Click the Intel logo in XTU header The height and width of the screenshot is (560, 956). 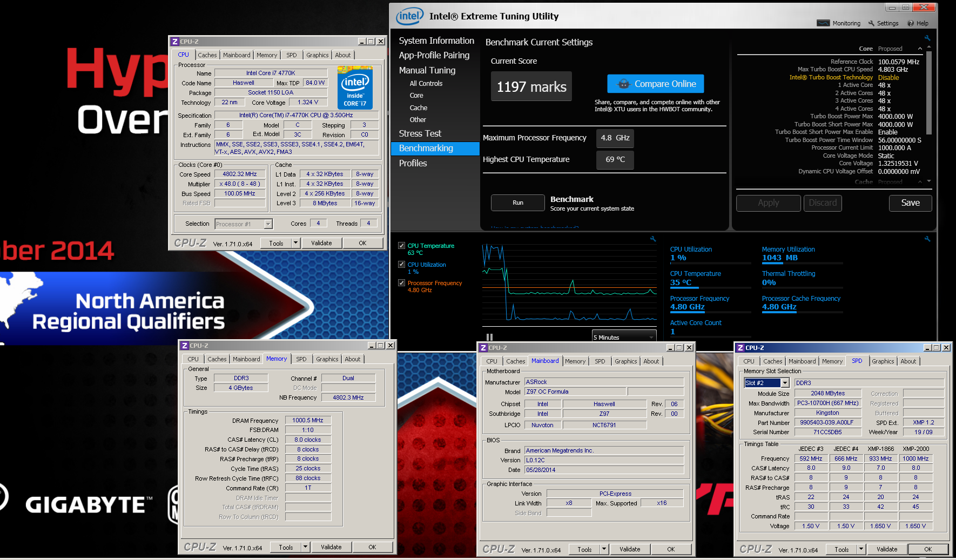[x=410, y=16]
